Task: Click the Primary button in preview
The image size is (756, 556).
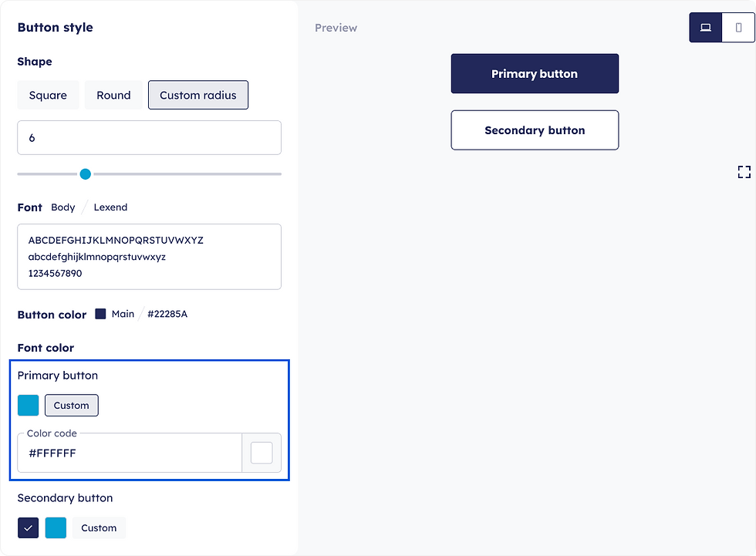Action: point(535,74)
